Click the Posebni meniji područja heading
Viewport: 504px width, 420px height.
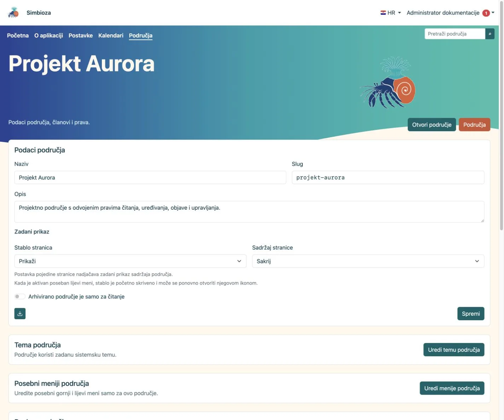click(52, 384)
